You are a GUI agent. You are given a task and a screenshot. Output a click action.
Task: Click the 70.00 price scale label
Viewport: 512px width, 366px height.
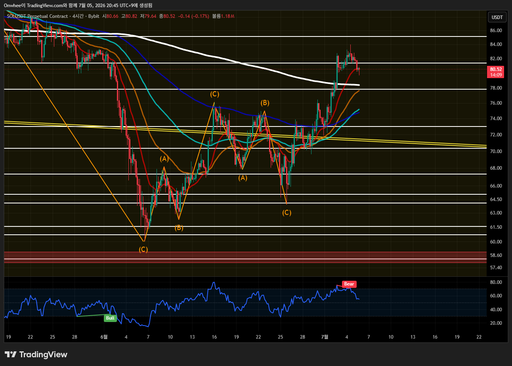[496, 151]
